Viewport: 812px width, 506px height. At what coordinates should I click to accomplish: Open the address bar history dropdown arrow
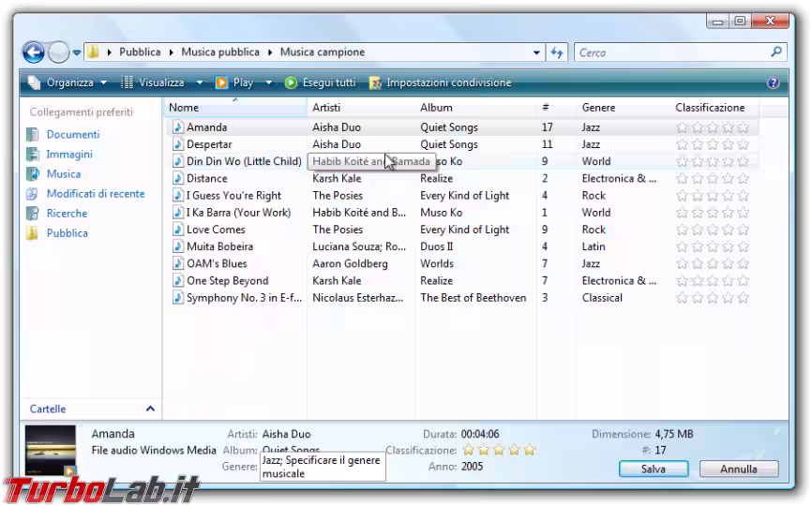tap(537, 52)
